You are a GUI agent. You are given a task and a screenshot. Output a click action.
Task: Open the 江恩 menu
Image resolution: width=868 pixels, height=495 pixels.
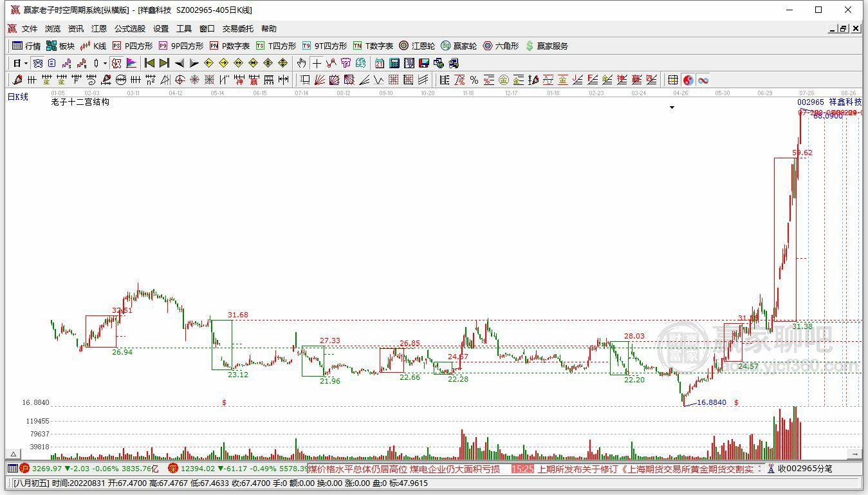[99, 29]
